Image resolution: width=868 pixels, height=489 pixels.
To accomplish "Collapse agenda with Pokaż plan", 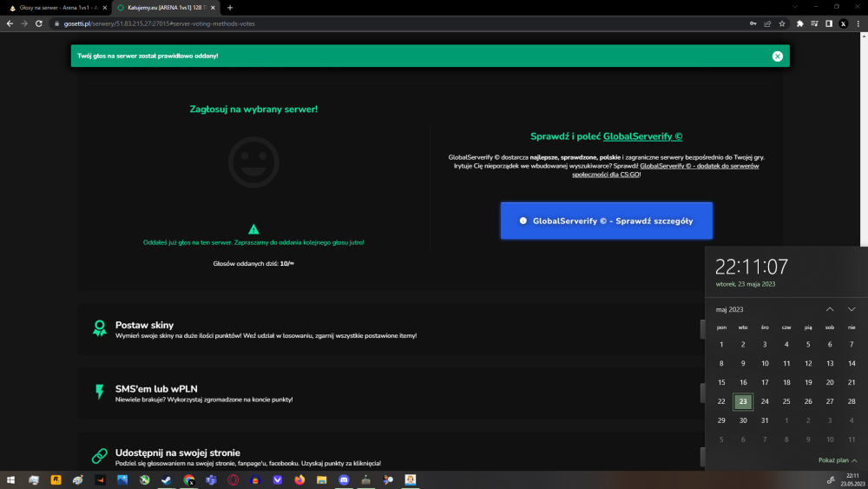I will click(x=838, y=460).
